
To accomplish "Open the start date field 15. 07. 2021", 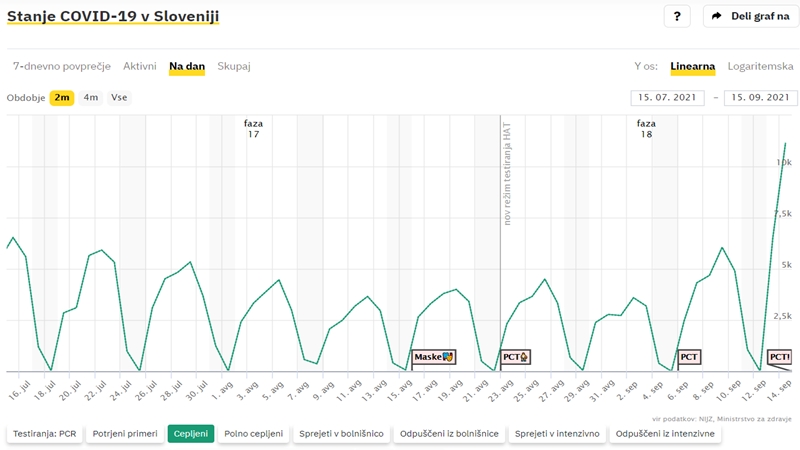I will pyautogui.click(x=667, y=97).
